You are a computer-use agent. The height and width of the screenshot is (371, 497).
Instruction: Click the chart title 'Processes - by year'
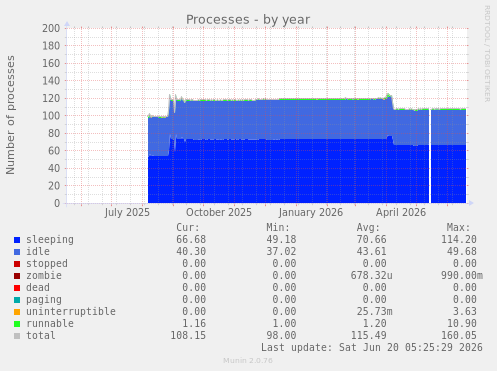coord(248,20)
